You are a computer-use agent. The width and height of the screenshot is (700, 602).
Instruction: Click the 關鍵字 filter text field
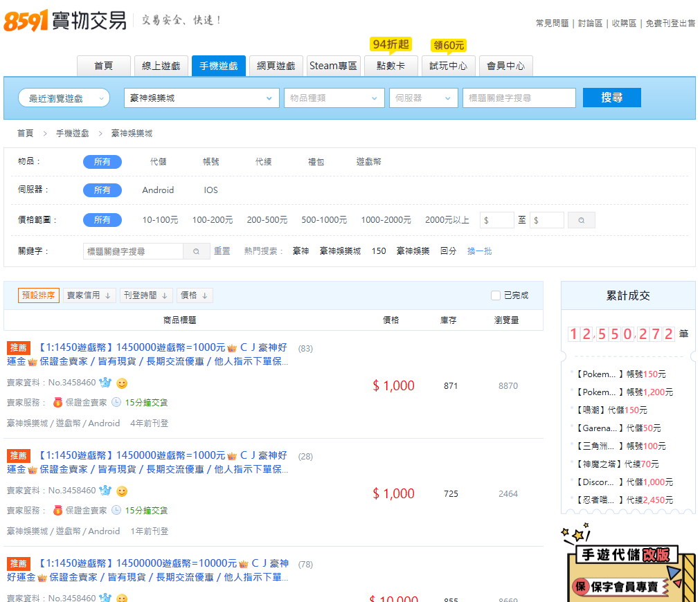pyautogui.click(x=133, y=251)
